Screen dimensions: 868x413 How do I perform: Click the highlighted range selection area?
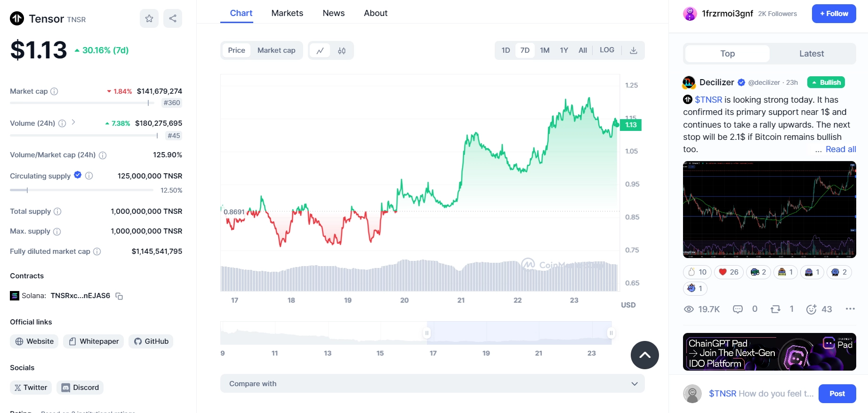pyautogui.click(x=519, y=333)
